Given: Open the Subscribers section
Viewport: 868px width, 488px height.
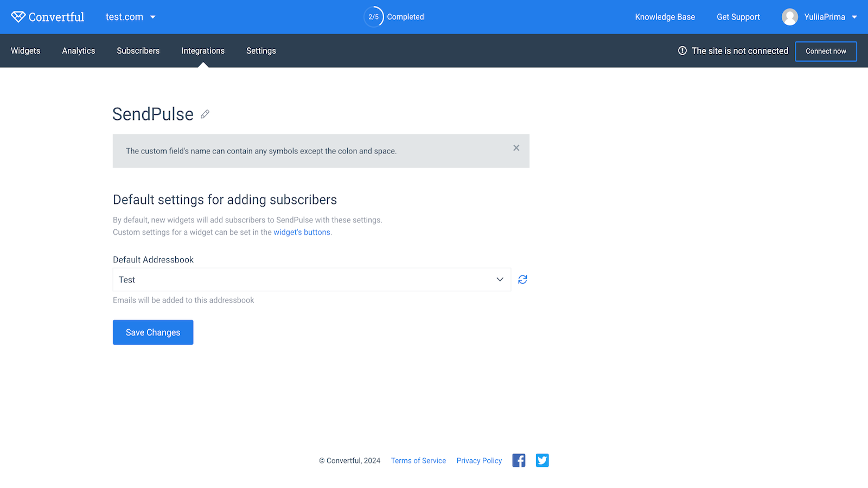Looking at the screenshot, I should 138,51.
